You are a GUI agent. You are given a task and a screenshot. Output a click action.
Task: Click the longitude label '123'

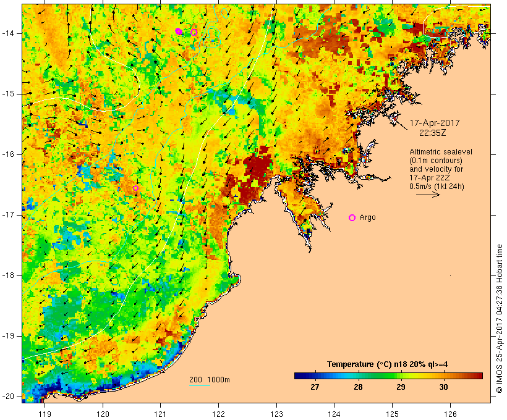[276, 414]
